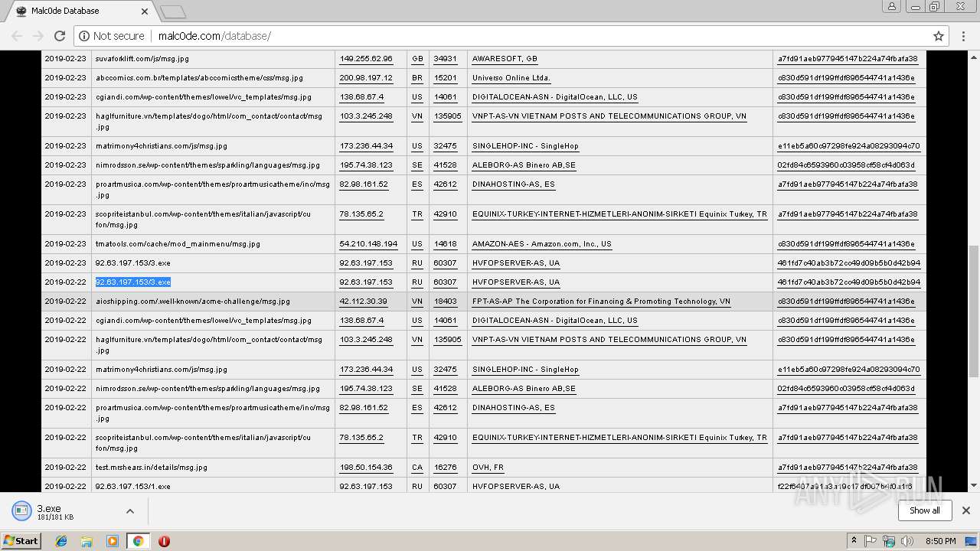
Task: Open IP link 198.50.154.36
Action: coord(366,468)
